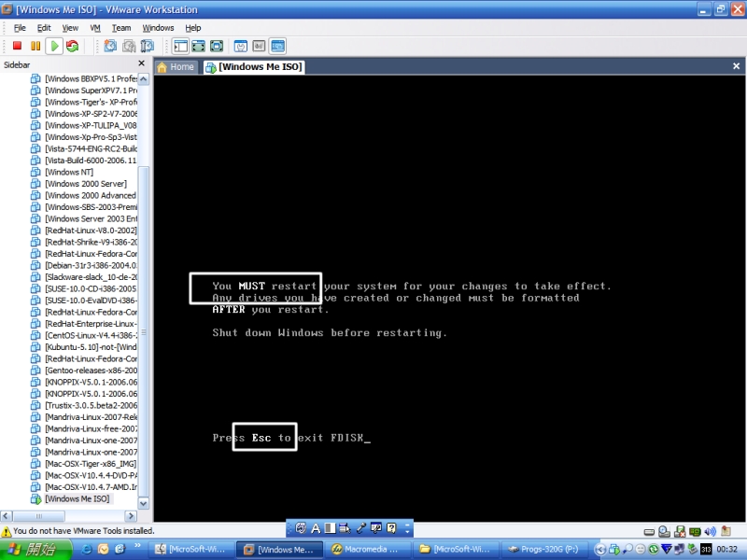Click the tray icon labeled 313
This screenshot has height=560, width=747.
pyautogui.click(x=706, y=550)
